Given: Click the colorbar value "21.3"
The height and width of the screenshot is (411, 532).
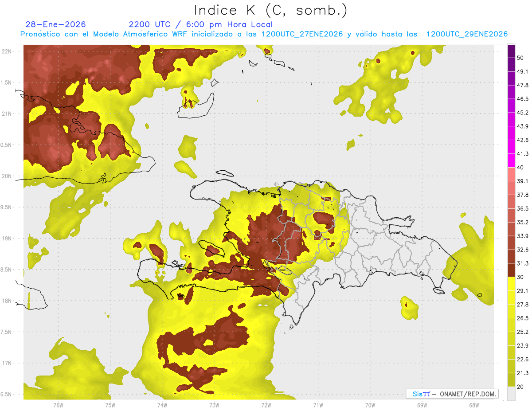Looking at the screenshot, I should click(523, 373).
